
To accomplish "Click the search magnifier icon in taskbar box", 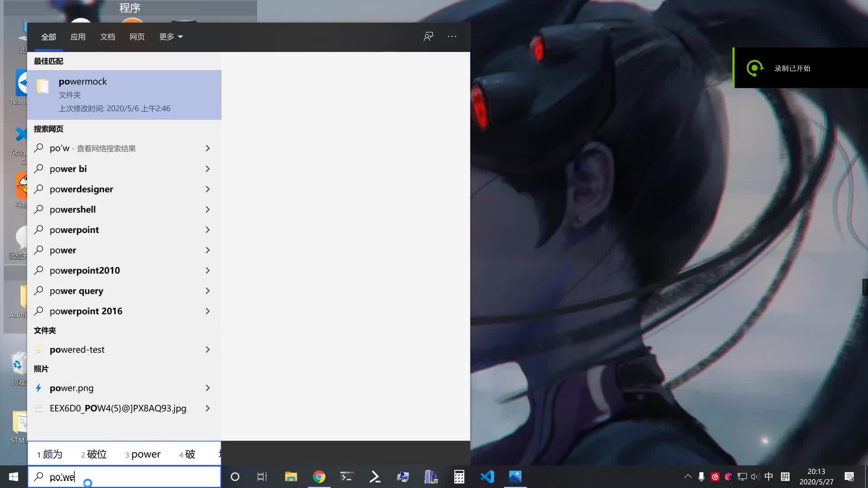I will pyautogui.click(x=39, y=477).
